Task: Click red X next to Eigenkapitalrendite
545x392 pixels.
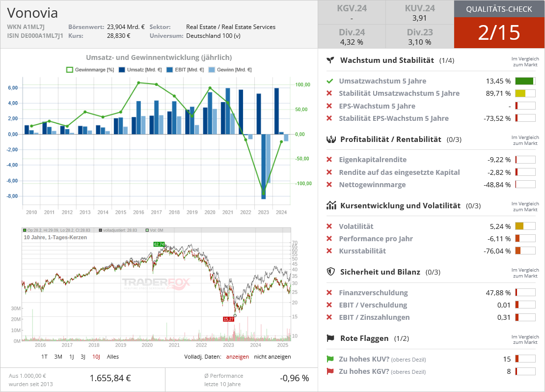Action: click(329, 160)
